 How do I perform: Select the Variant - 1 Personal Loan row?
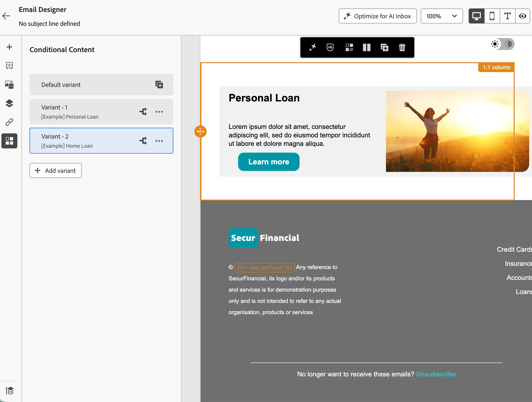[x=101, y=112]
